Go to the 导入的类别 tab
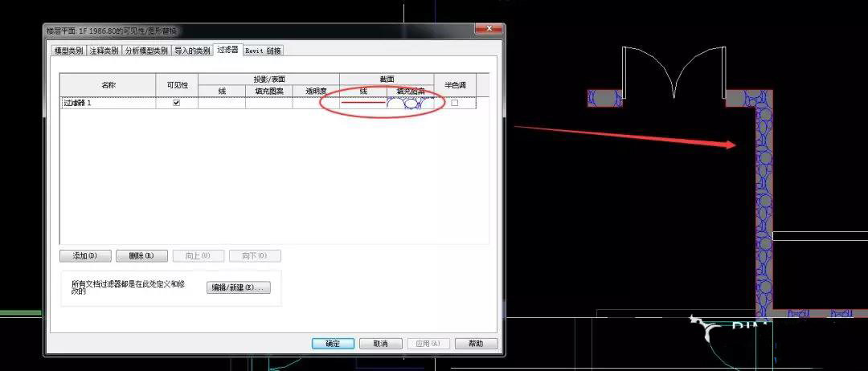Viewport: 868px width, 371px height. tap(192, 51)
